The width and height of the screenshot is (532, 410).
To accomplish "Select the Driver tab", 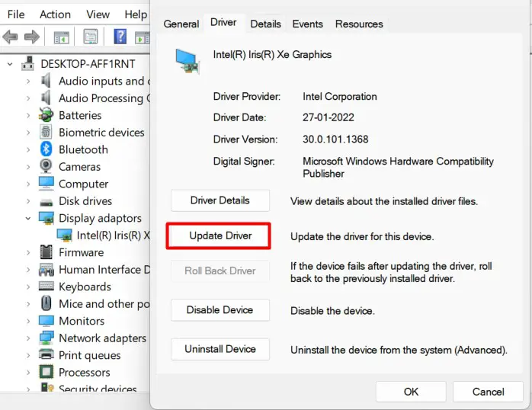I will 223,22.
